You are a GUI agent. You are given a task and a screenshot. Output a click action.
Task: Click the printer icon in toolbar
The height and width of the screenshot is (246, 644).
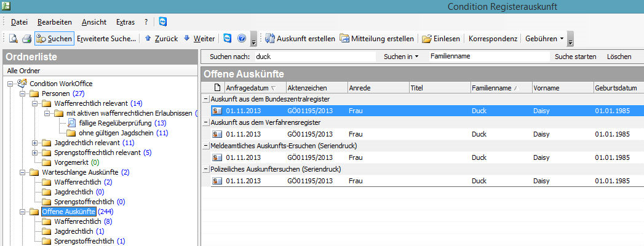click(26, 39)
